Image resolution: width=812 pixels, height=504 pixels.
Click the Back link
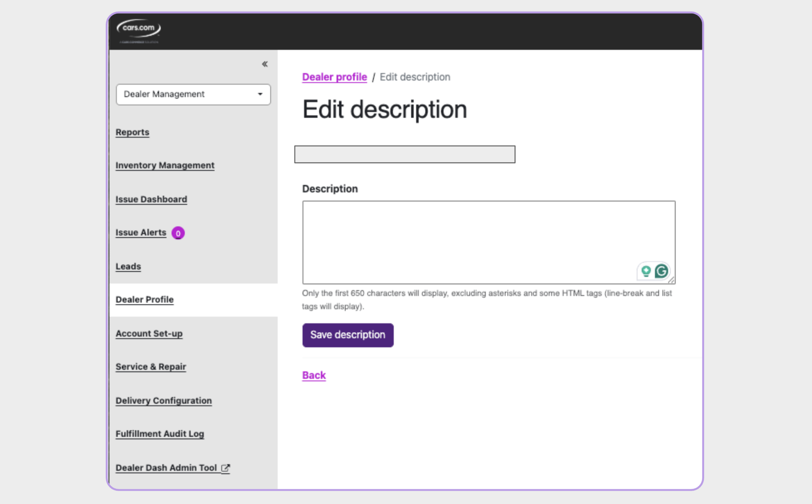(314, 375)
